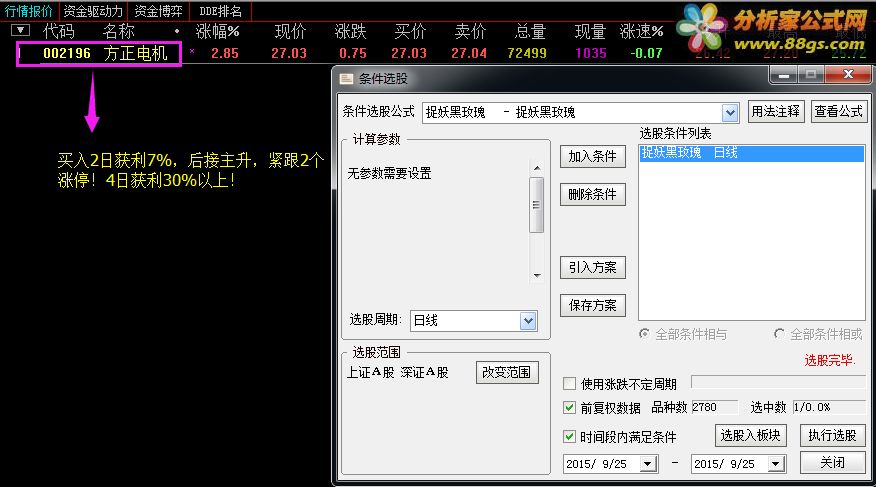Select the stock name 方正电机

[x=135, y=54]
